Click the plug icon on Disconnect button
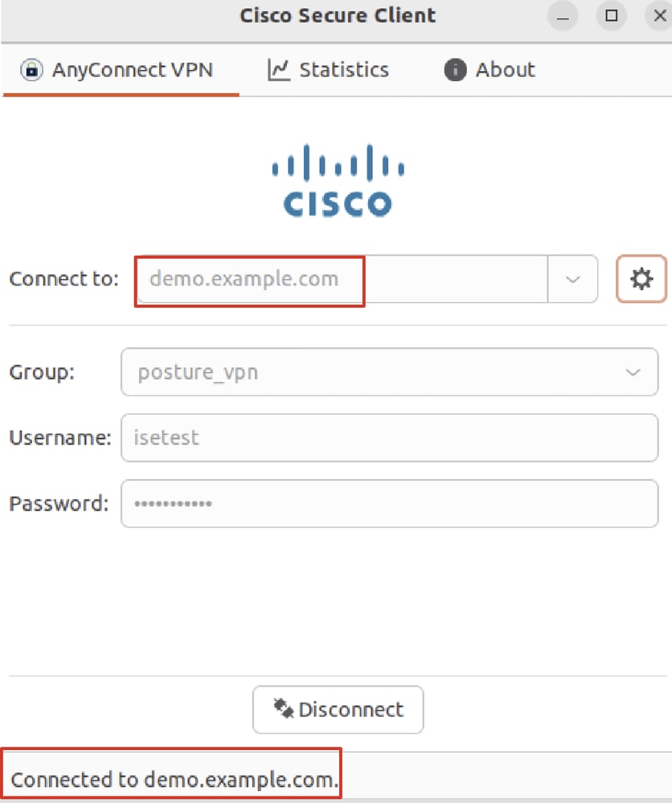Screen dimensions: 672x803 tap(283, 710)
